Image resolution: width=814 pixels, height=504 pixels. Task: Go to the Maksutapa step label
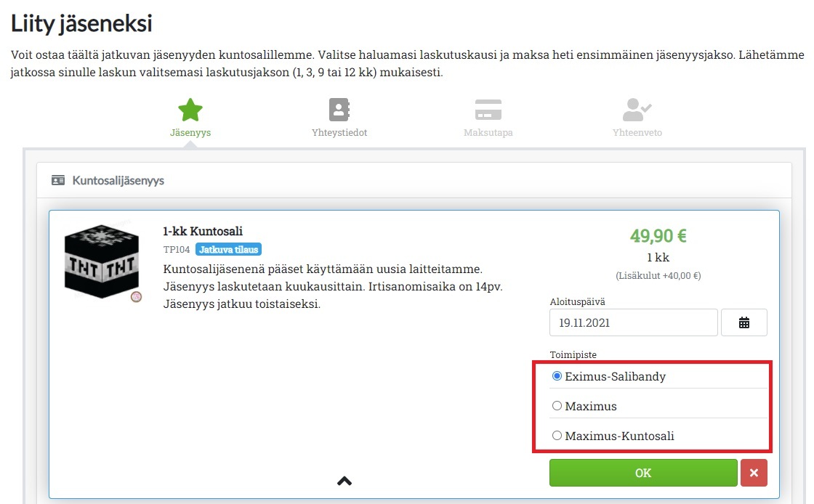(x=488, y=133)
